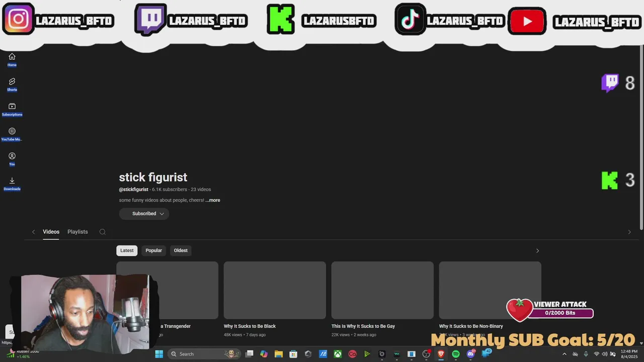Open Wi-Fi network tray icon

597,354
